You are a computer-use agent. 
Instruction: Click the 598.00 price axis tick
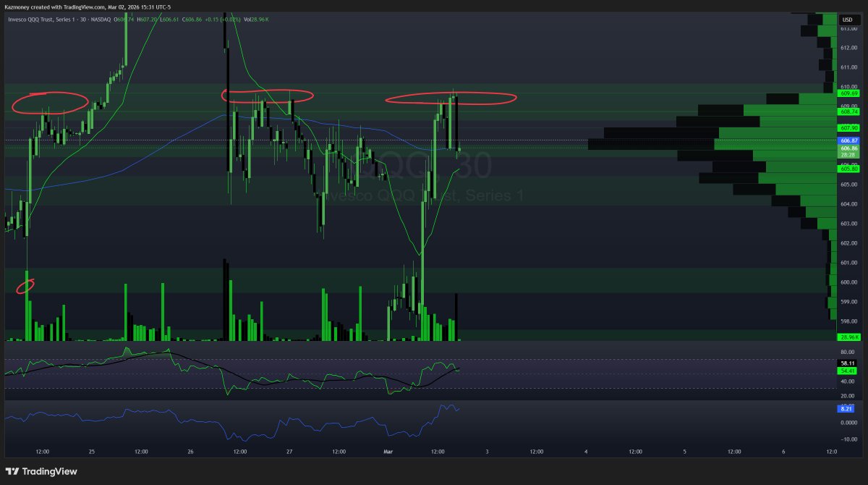(x=849, y=321)
